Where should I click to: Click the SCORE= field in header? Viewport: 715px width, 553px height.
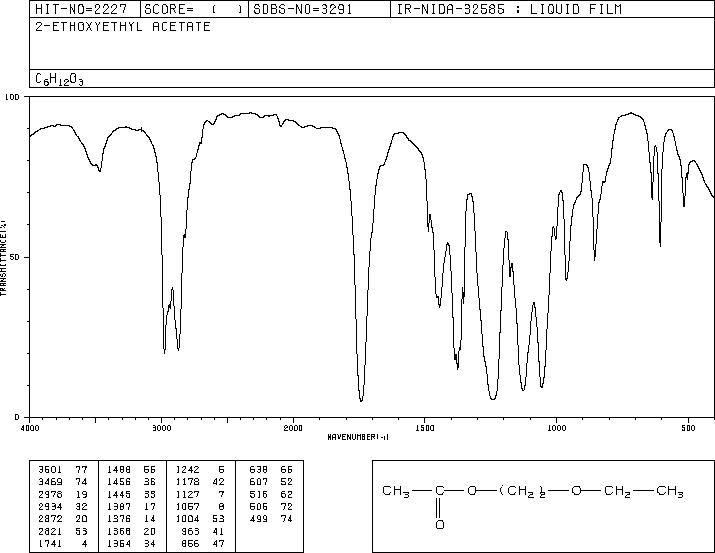coord(194,9)
